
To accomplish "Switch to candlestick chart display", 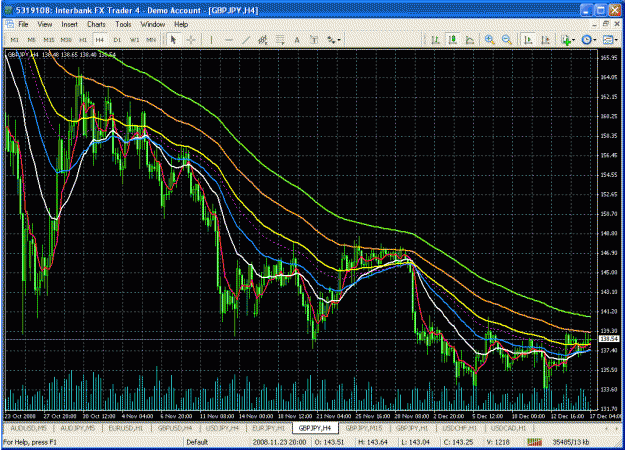I will coord(453,40).
